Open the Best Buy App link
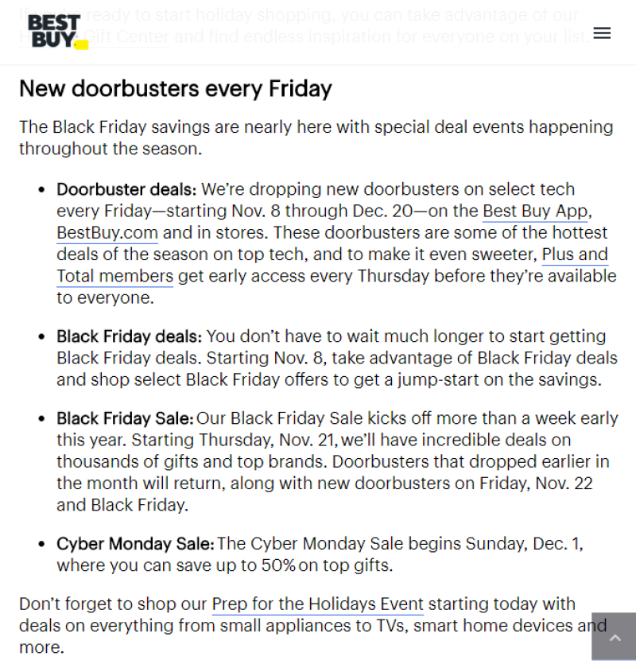 tap(535, 212)
